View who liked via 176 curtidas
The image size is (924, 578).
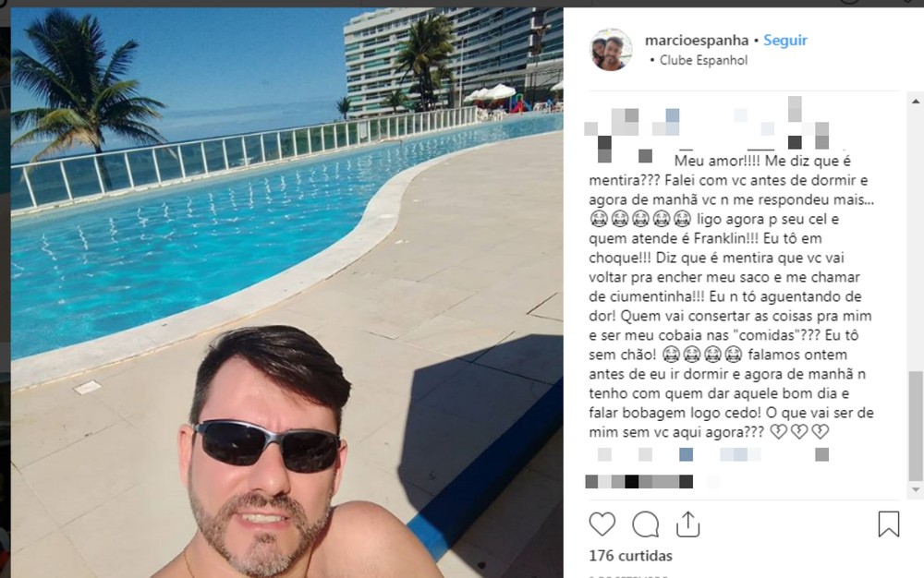630,556
